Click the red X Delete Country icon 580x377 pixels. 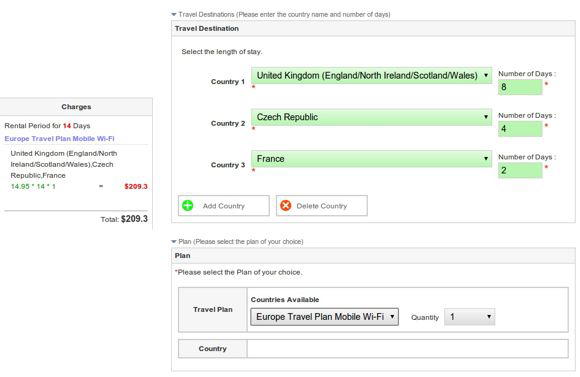tap(286, 205)
